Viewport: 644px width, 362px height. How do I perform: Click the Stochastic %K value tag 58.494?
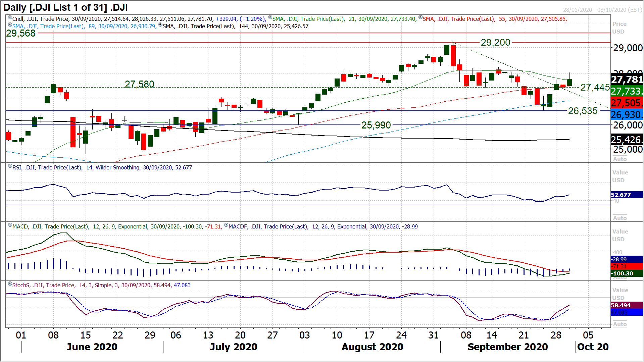tap(627, 305)
